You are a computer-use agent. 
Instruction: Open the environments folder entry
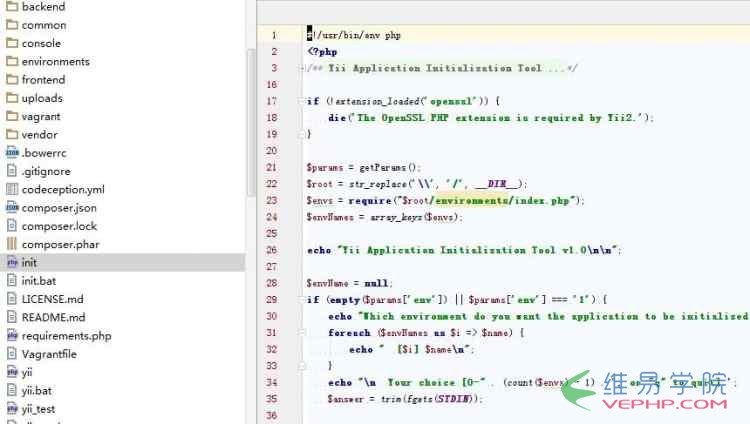55,61
